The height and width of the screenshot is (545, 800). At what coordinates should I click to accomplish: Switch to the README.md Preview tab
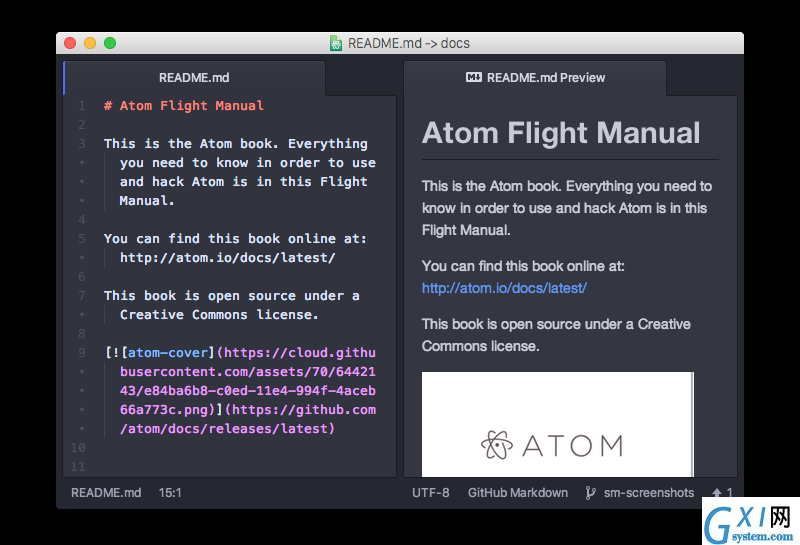tap(535, 78)
